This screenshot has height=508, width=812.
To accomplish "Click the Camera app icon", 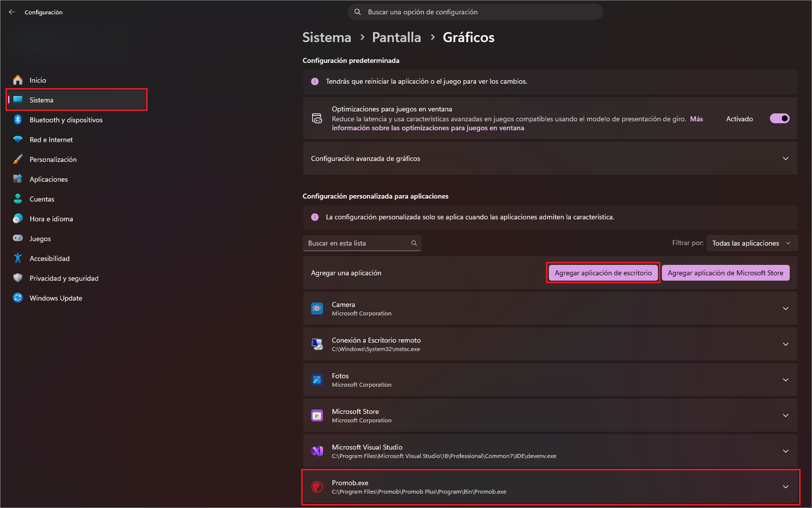I will (317, 308).
